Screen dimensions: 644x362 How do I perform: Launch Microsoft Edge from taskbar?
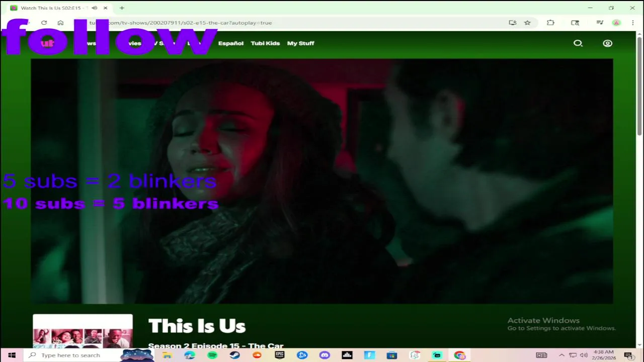tap(189, 355)
